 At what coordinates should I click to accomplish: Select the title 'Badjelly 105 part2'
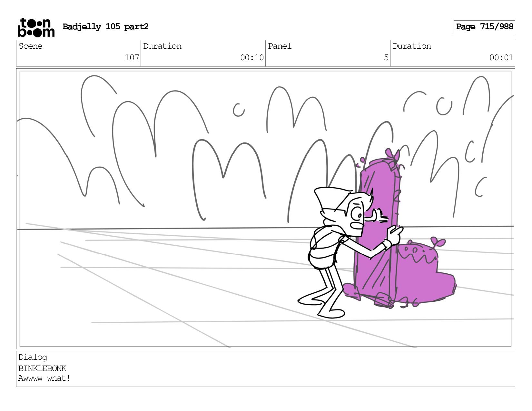point(105,27)
